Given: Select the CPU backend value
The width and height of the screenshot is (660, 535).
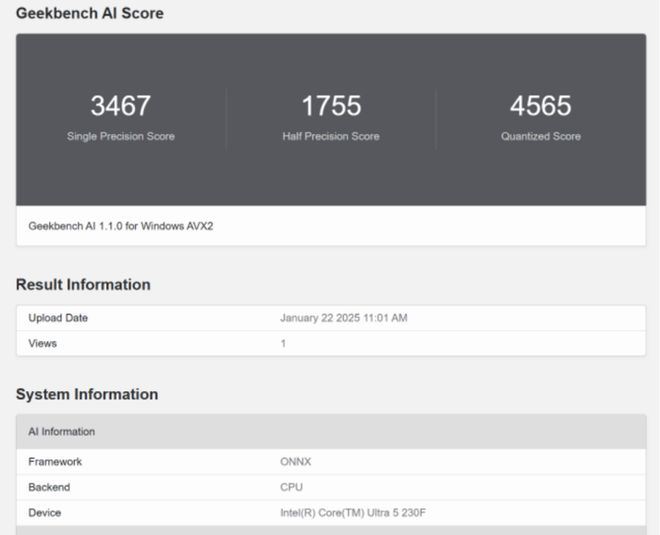Looking at the screenshot, I should 290,487.
